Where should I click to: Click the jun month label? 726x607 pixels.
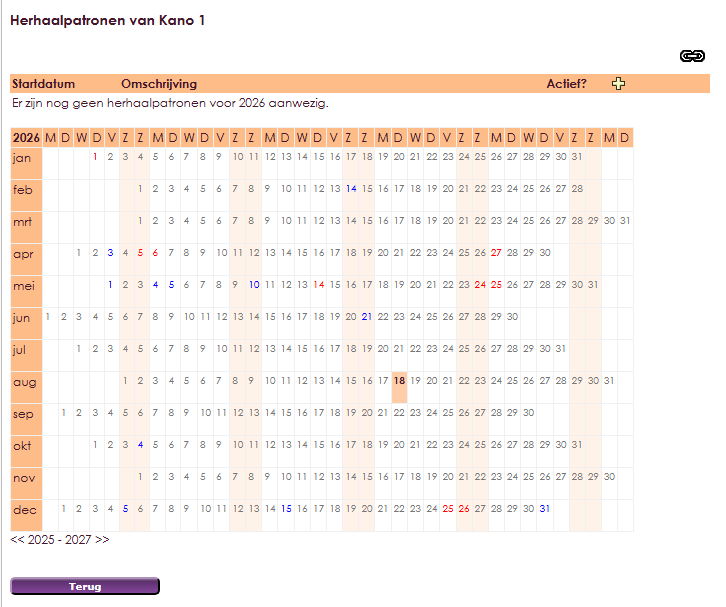tap(21, 319)
